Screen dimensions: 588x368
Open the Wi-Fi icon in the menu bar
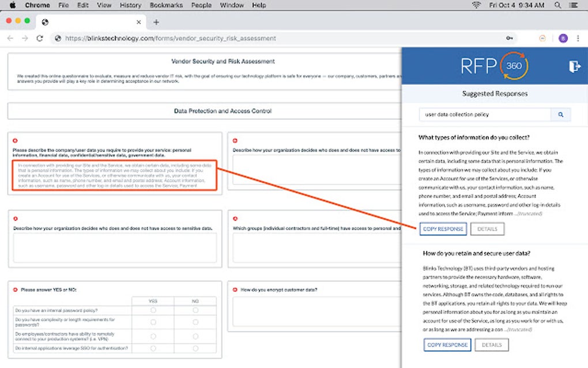click(x=477, y=5)
